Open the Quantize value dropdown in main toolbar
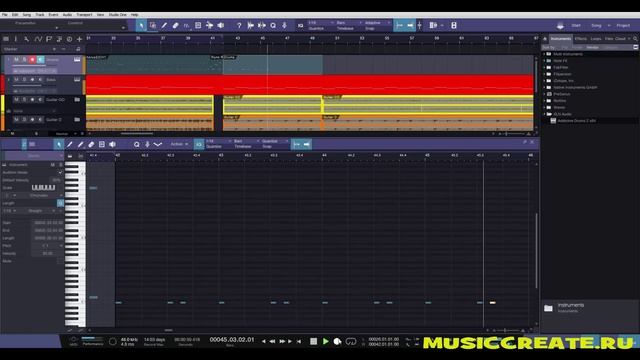Screen dimensions: 640x360 click(321, 23)
